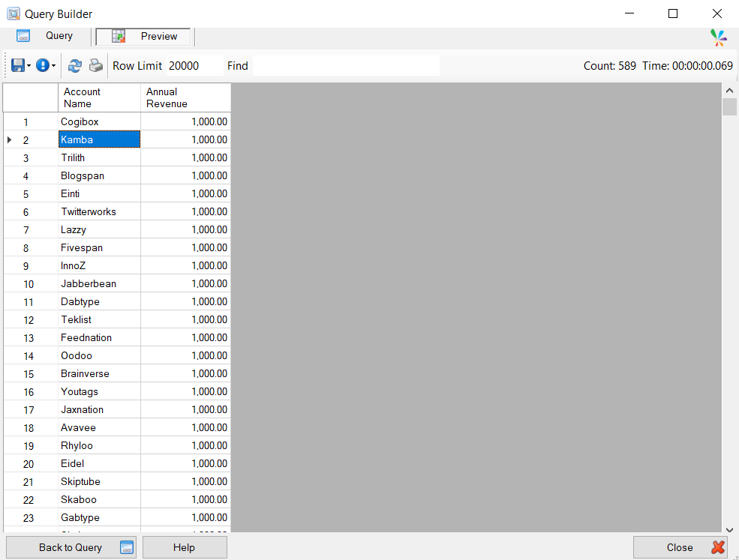Click the Help button
The width and height of the screenshot is (739, 560).
185,547
